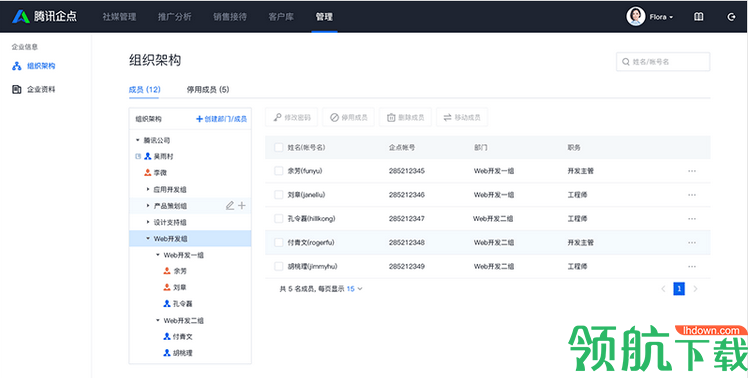Check the box for 孔令磊(hillkong)

click(x=279, y=219)
